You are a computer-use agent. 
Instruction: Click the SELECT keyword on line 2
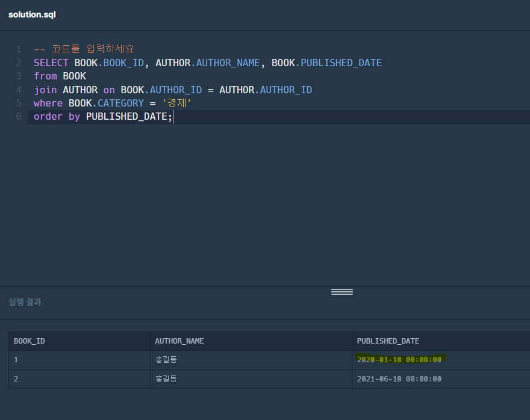click(x=51, y=63)
